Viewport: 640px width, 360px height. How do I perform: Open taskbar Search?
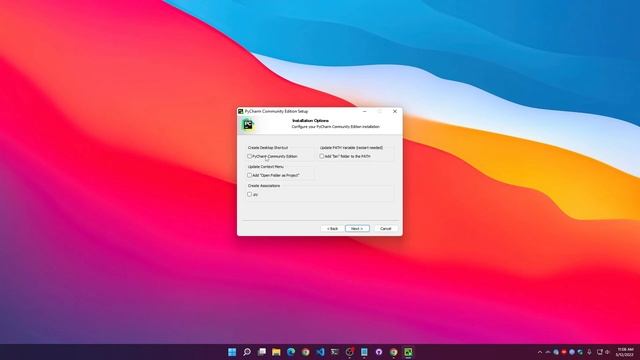[x=247, y=352]
